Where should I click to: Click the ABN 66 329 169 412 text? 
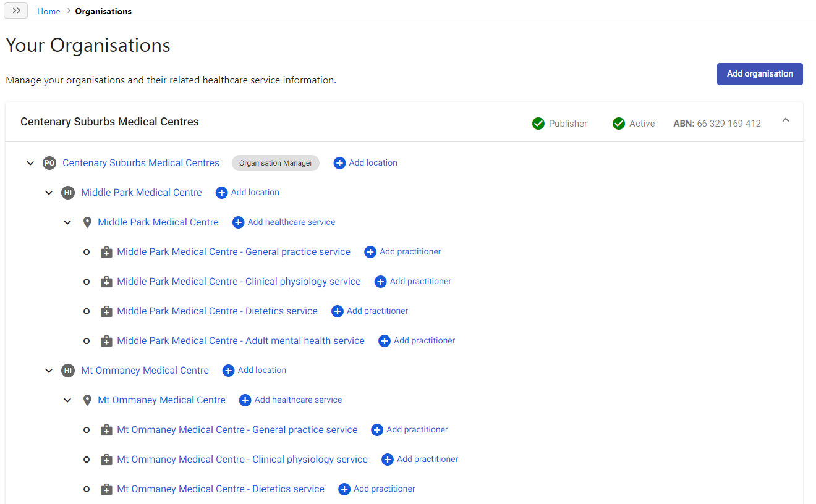coord(717,124)
